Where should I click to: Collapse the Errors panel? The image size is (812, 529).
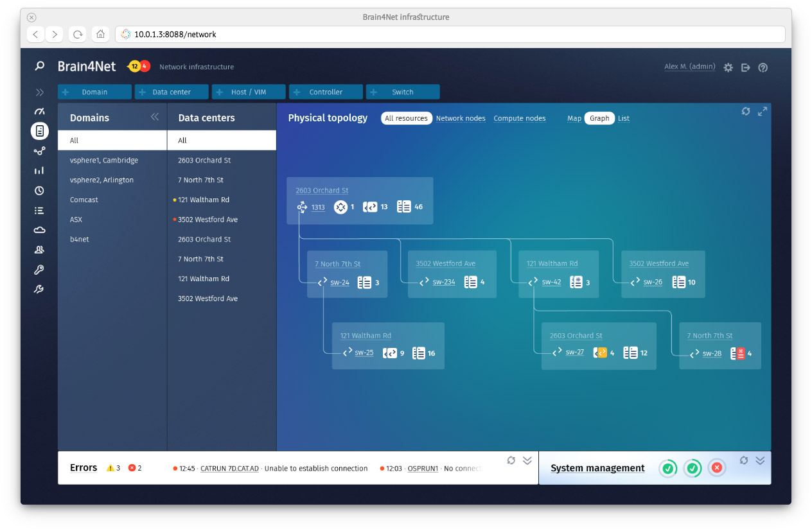[x=527, y=460]
